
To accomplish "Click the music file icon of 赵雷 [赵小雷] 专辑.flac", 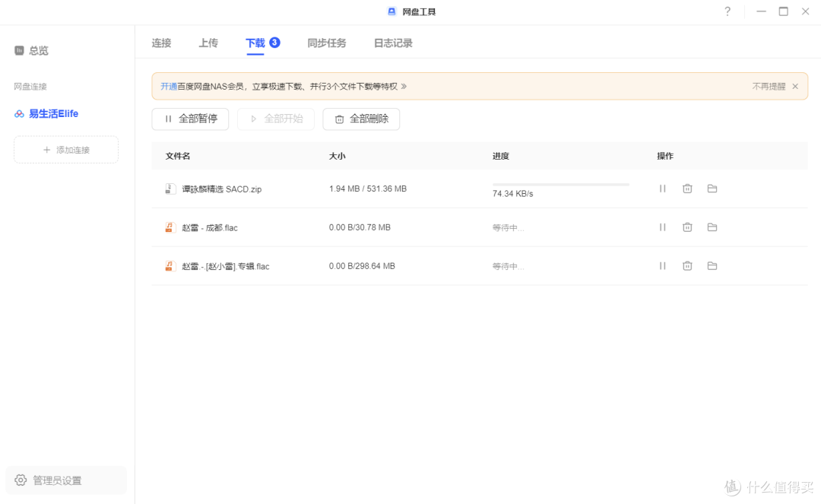I will point(170,266).
